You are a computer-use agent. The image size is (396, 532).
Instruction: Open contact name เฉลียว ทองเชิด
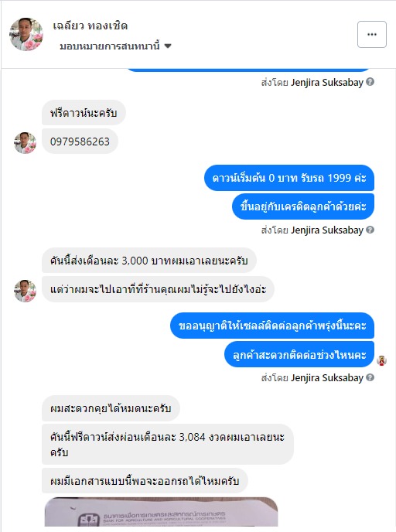90,26
